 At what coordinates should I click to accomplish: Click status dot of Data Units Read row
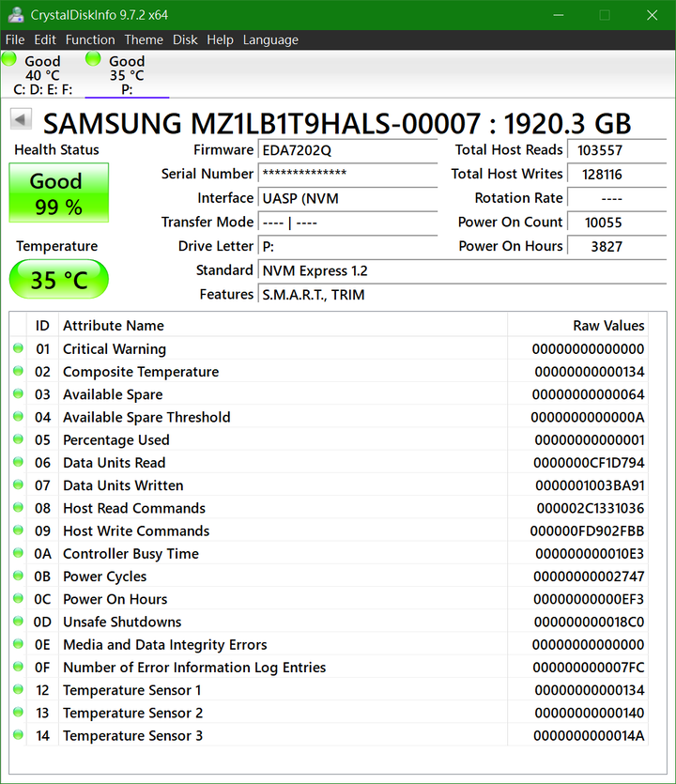[x=19, y=462]
